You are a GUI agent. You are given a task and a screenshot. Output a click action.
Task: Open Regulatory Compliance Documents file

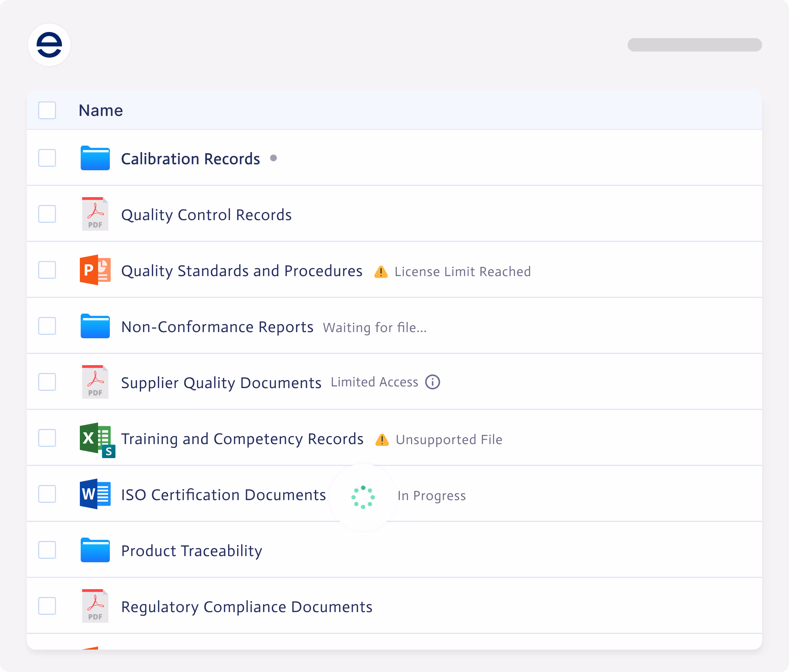point(246,606)
